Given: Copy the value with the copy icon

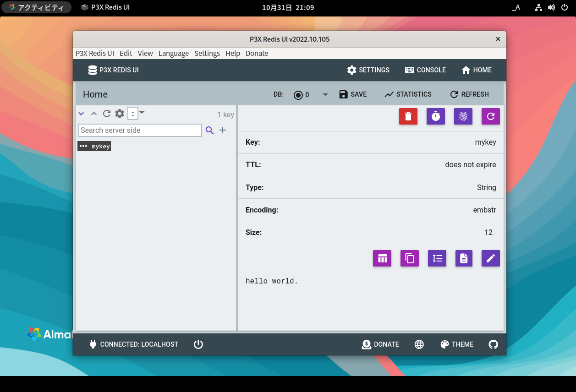Looking at the screenshot, I should (x=410, y=258).
